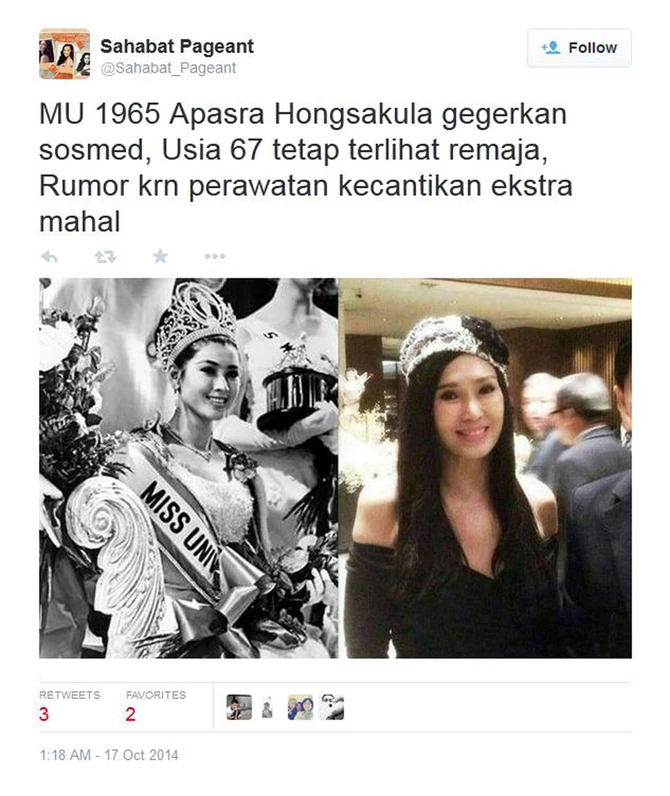The width and height of the screenshot is (670, 796).
Task: Click the favorite star icon
Action: 160,256
